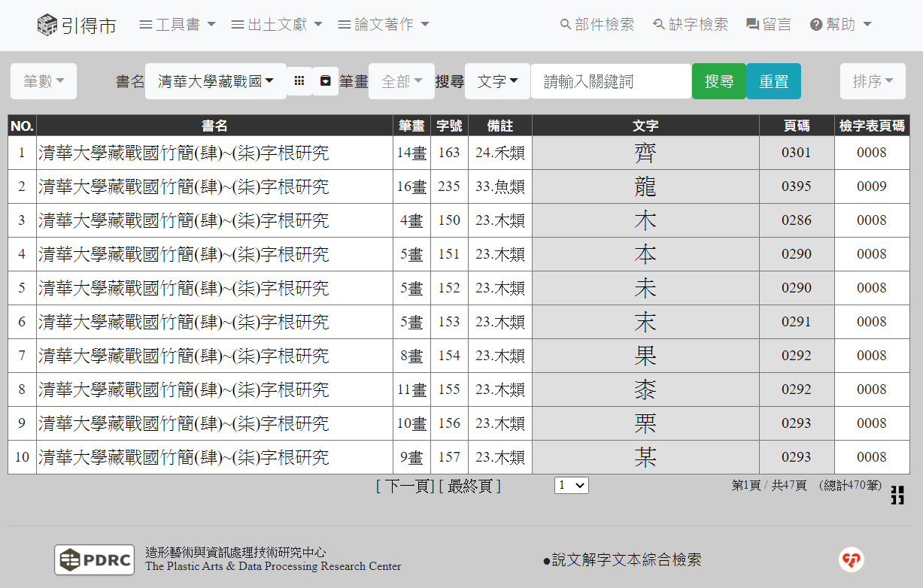This screenshot has width=923, height=588.
Task: Click index page 0009 in row 2
Action: tap(872, 186)
